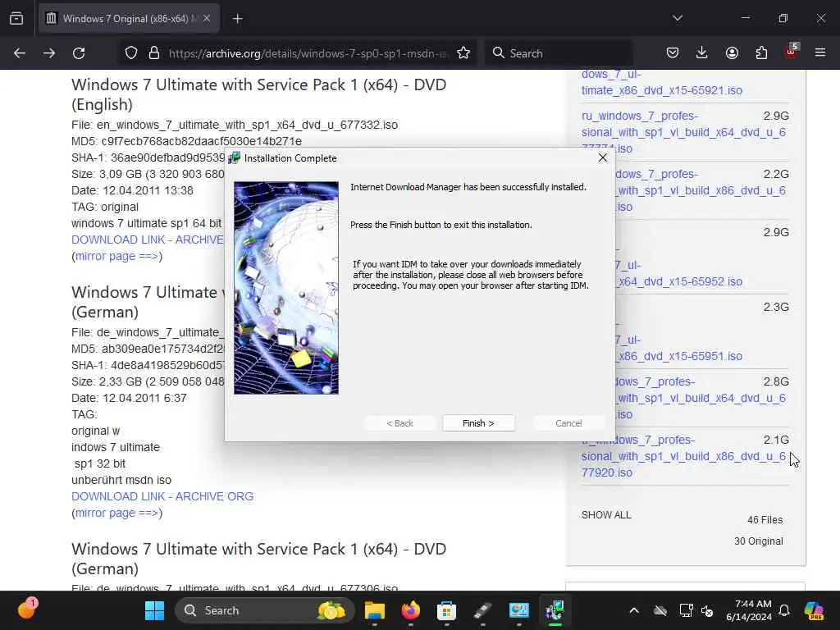Go back with the Firefox back arrow
This screenshot has width=840, height=630.
(20, 53)
